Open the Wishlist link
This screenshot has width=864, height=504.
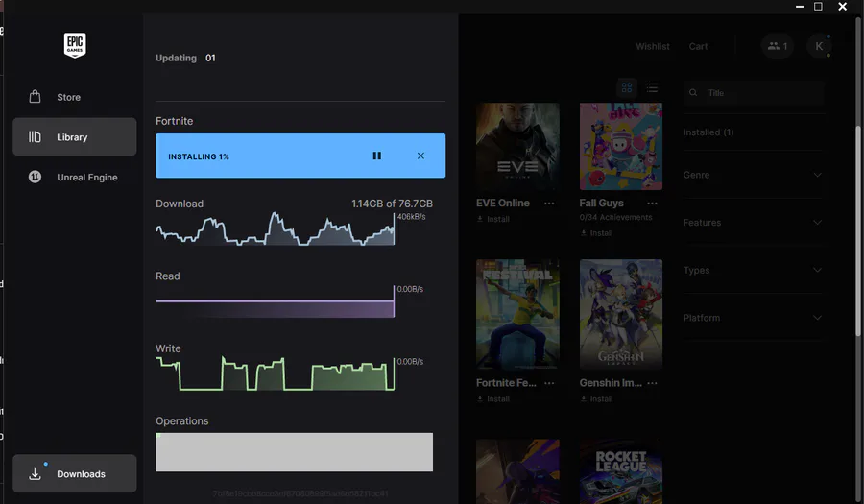[x=653, y=46]
